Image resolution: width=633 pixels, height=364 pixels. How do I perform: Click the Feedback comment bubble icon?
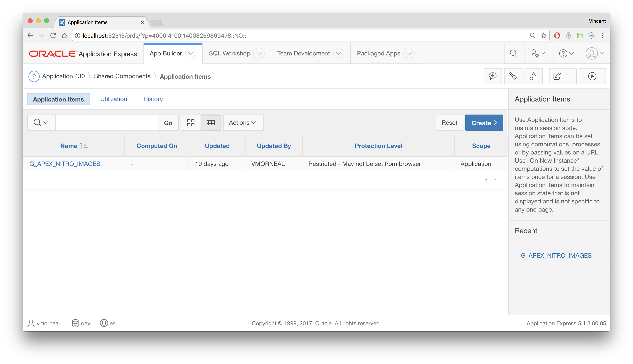coord(492,76)
